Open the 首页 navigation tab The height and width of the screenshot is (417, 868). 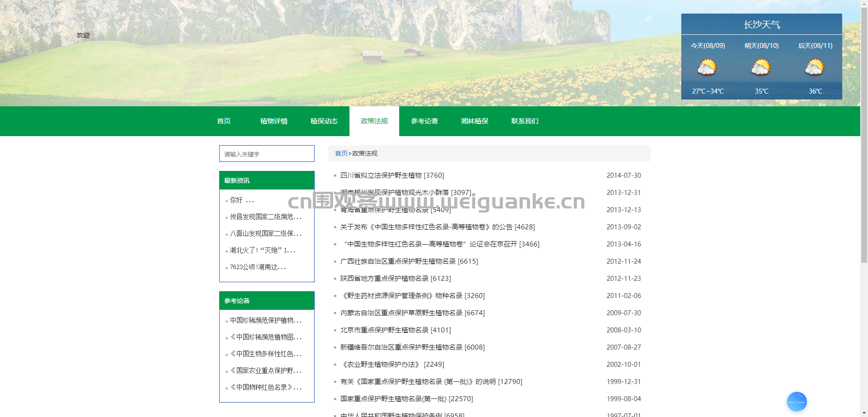coord(224,121)
